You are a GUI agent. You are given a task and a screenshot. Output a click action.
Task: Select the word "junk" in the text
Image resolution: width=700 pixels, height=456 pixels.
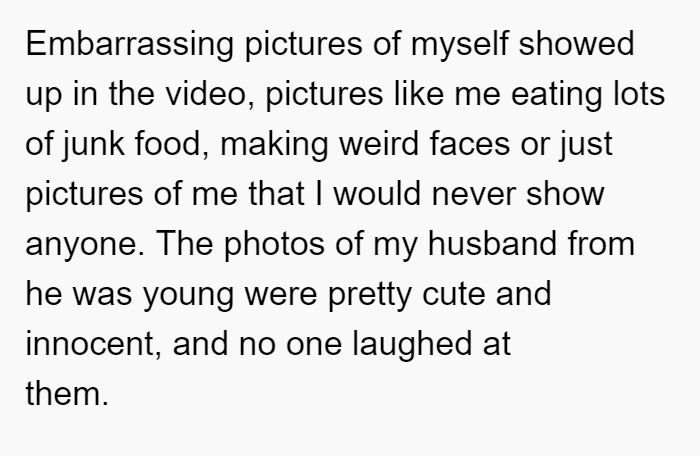[93, 145]
